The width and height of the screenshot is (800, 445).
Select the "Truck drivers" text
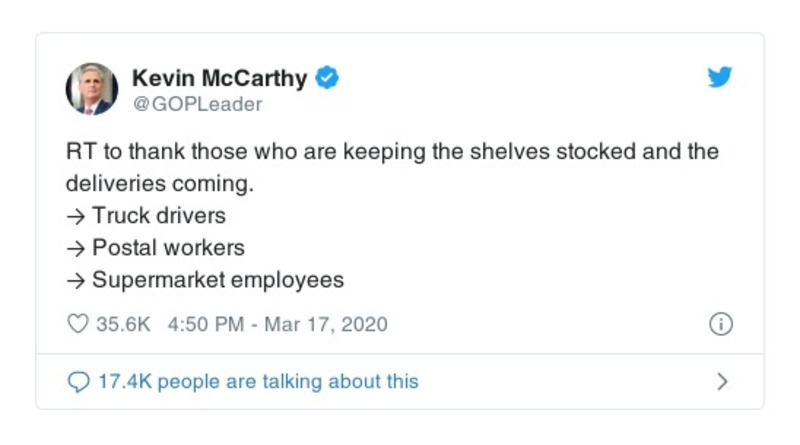coord(159,215)
